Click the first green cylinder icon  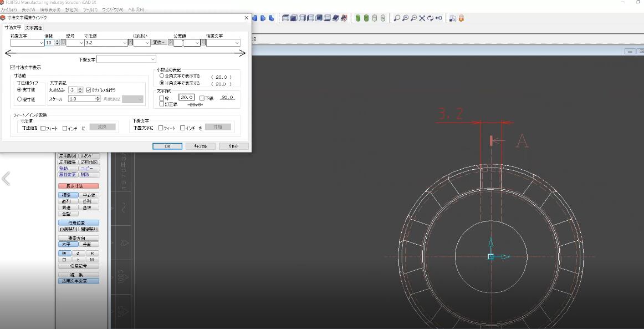pyautogui.click(x=358, y=18)
